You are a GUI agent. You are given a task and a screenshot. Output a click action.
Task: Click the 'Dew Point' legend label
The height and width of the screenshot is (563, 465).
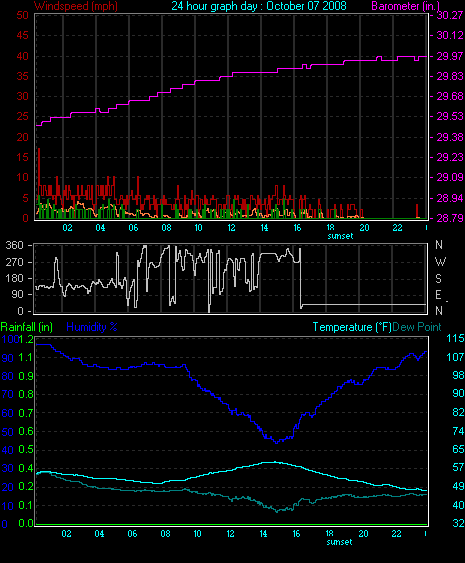417,327
